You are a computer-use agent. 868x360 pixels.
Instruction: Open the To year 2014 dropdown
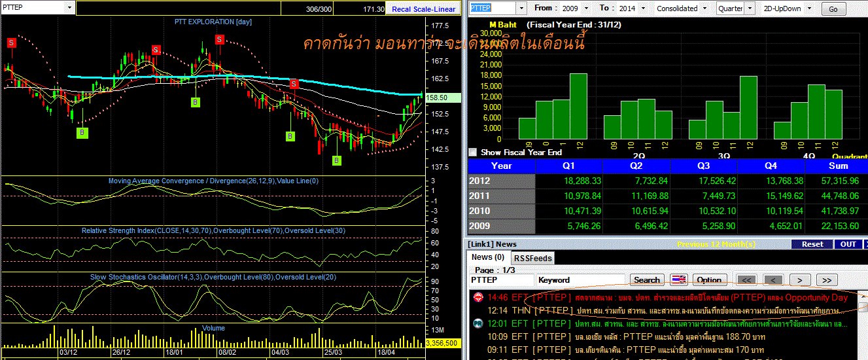tap(643, 9)
